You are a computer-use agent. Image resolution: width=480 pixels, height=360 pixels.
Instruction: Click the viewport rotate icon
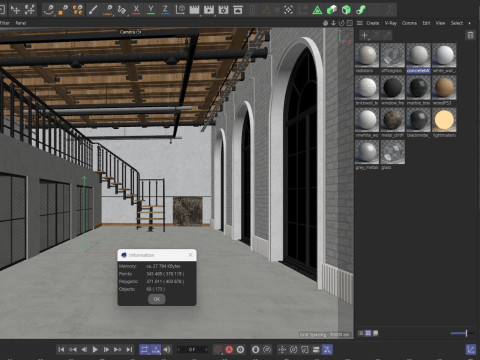pyautogui.click(x=341, y=23)
